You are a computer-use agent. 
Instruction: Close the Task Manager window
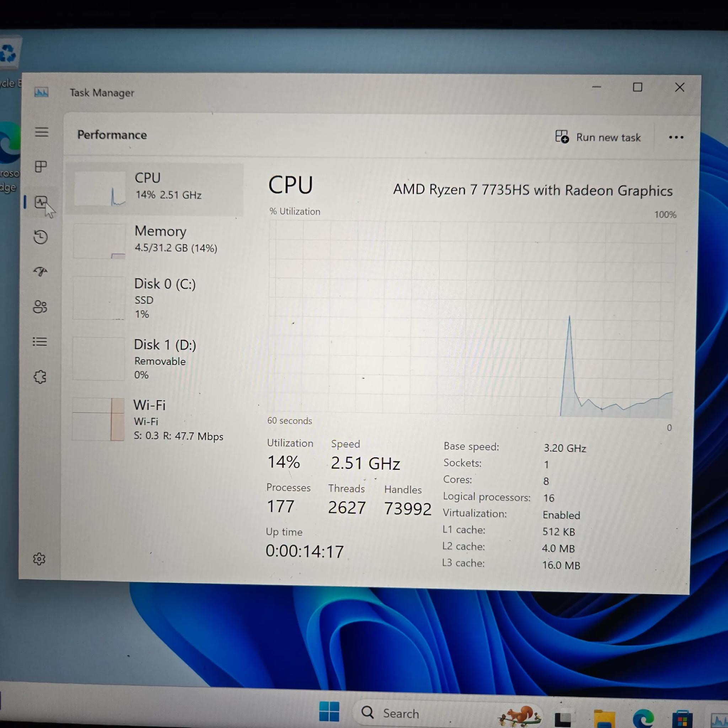click(x=679, y=87)
